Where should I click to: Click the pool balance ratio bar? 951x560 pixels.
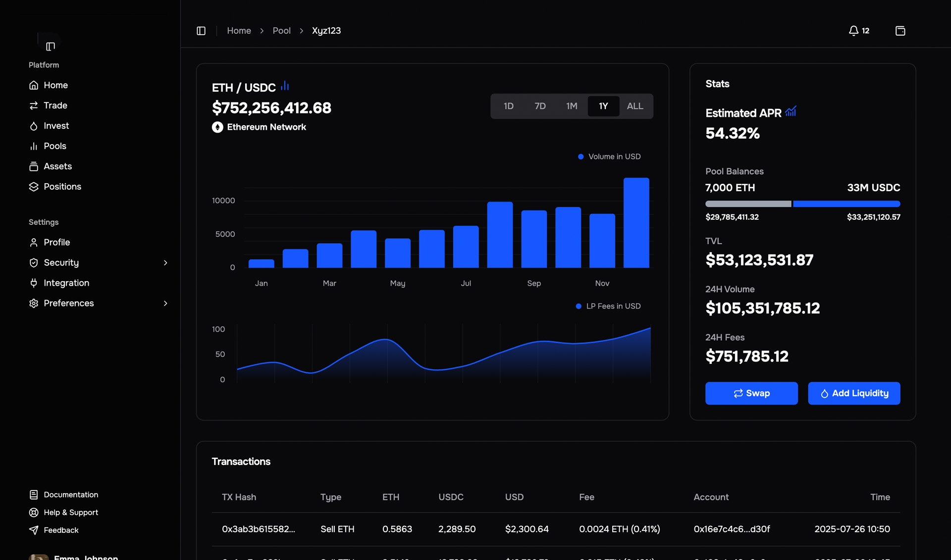802,204
